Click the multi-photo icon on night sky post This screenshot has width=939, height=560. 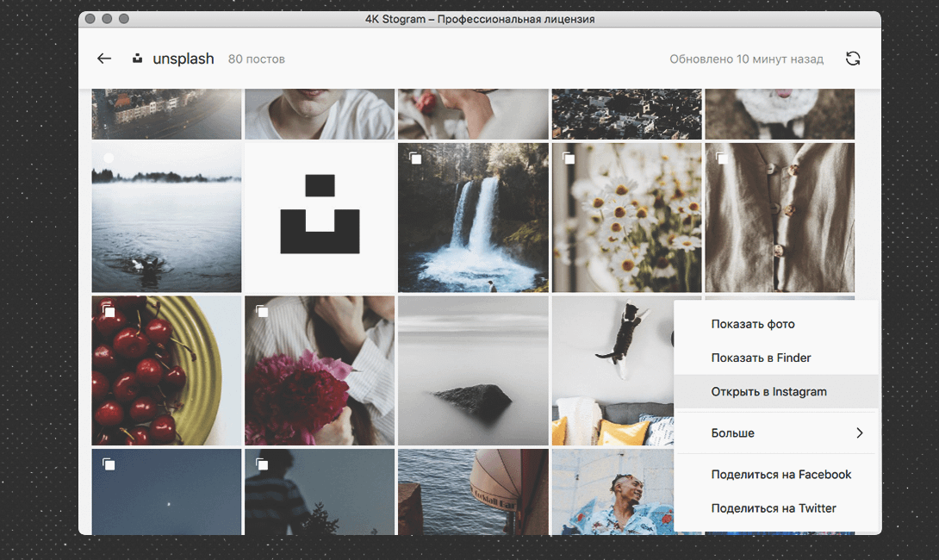pyautogui.click(x=109, y=464)
